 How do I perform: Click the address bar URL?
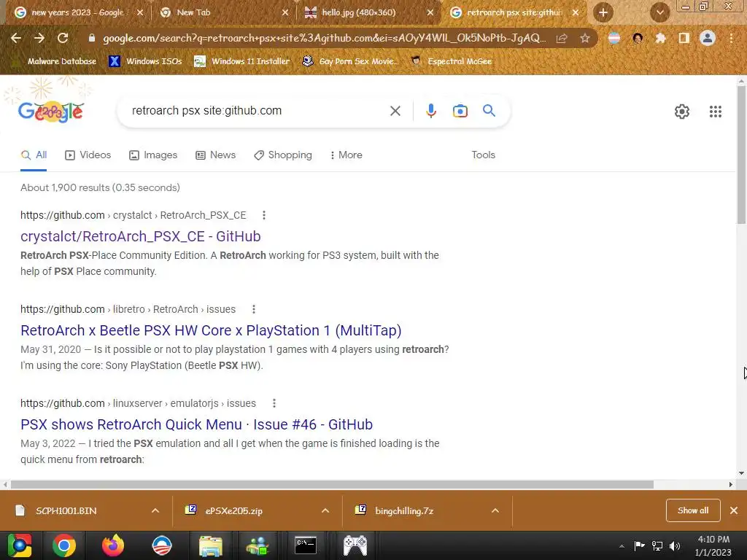[324, 38]
